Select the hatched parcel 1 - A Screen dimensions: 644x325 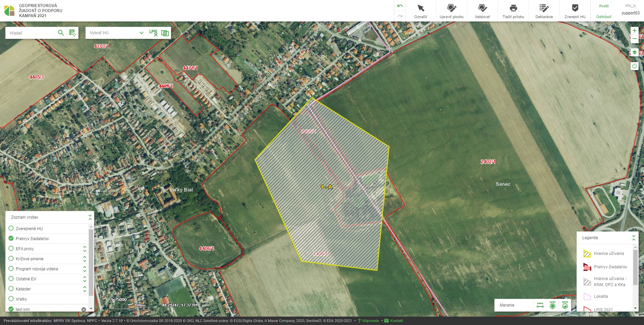[326, 187]
